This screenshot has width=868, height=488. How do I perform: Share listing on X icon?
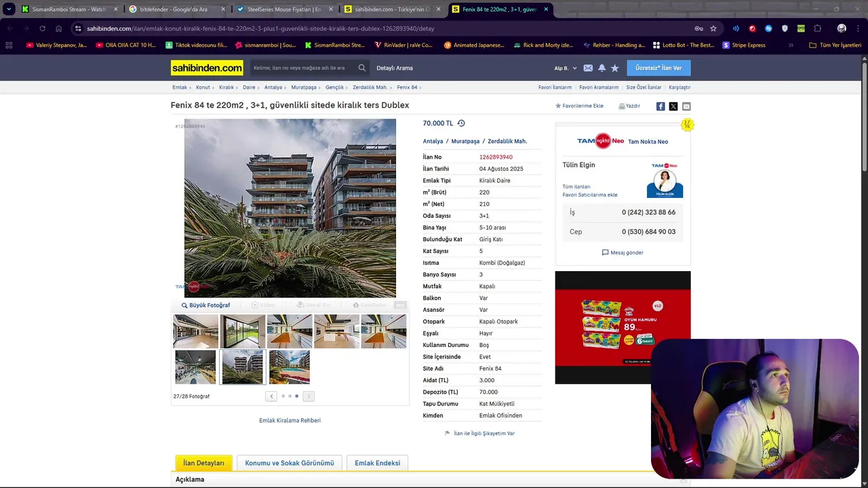(x=673, y=106)
